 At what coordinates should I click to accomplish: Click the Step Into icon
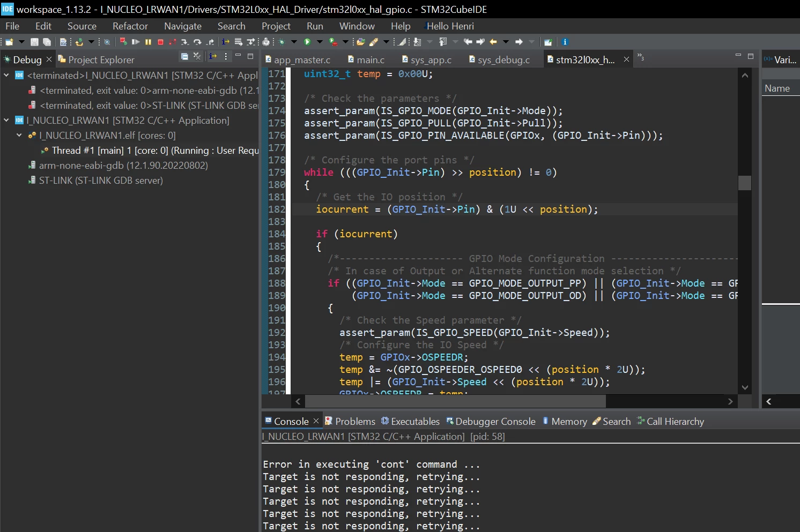coord(185,42)
